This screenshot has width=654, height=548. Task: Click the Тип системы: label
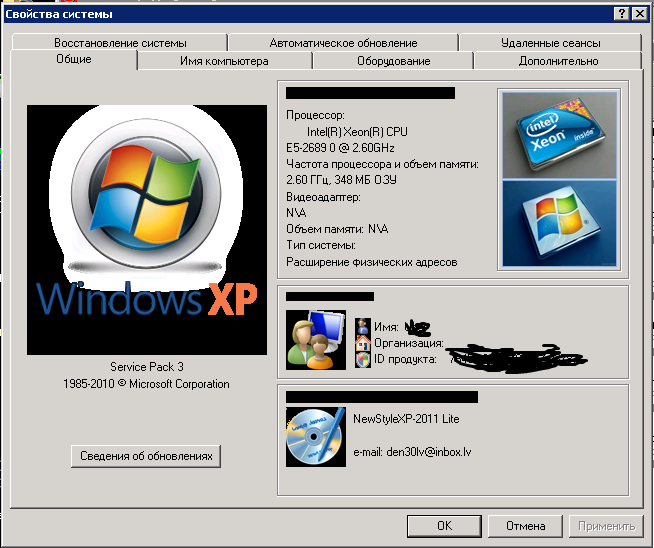[321, 245]
